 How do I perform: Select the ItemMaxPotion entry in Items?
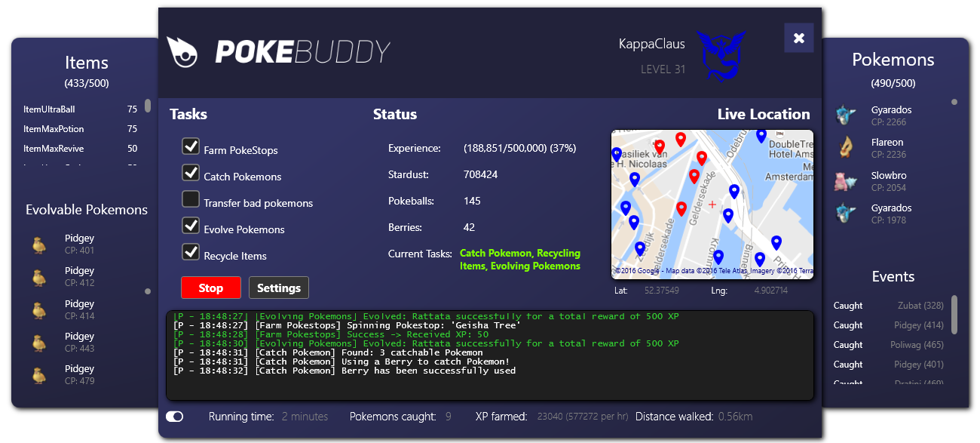81,129
